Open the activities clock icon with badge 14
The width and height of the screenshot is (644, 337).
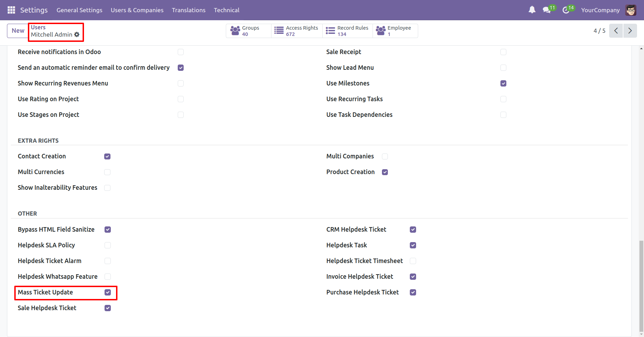coord(566,10)
